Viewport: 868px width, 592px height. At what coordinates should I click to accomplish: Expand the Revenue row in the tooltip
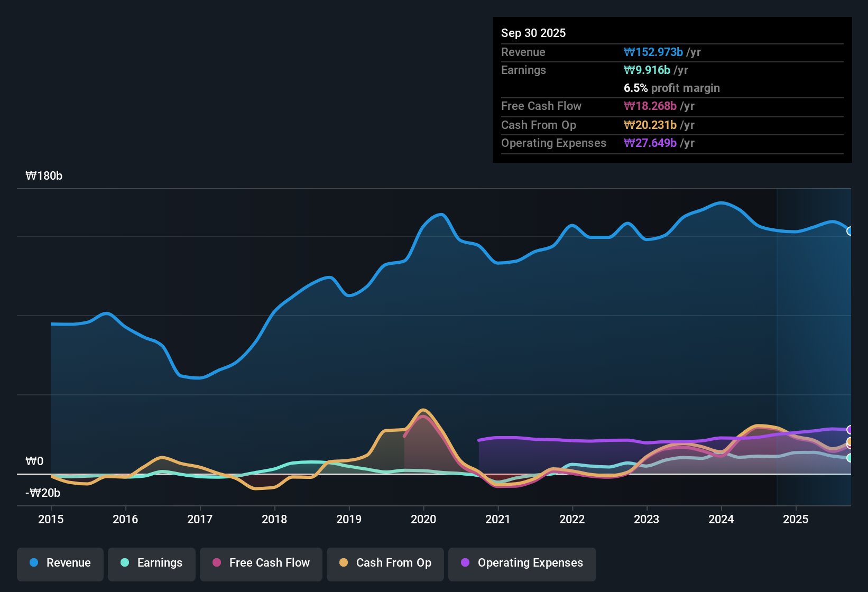click(x=671, y=52)
